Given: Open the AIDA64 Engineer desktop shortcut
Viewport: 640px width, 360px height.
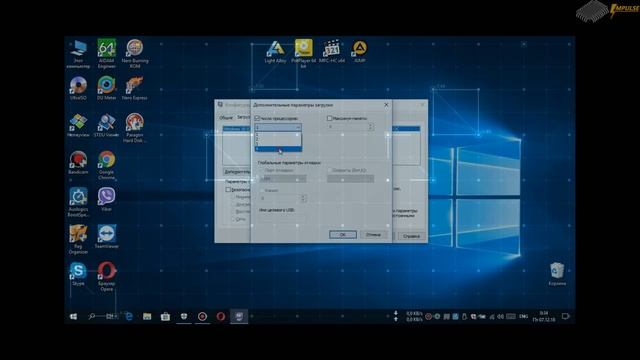Looking at the screenshot, I should 107,53.
